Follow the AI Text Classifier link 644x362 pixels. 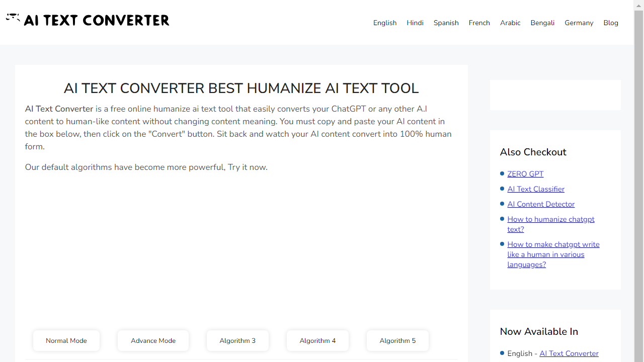[536, 189]
